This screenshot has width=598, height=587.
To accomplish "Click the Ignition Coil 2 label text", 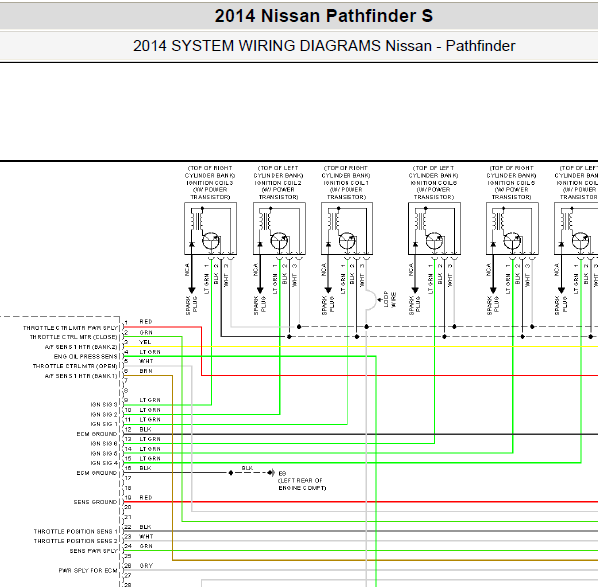I will [x=278, y=183].
